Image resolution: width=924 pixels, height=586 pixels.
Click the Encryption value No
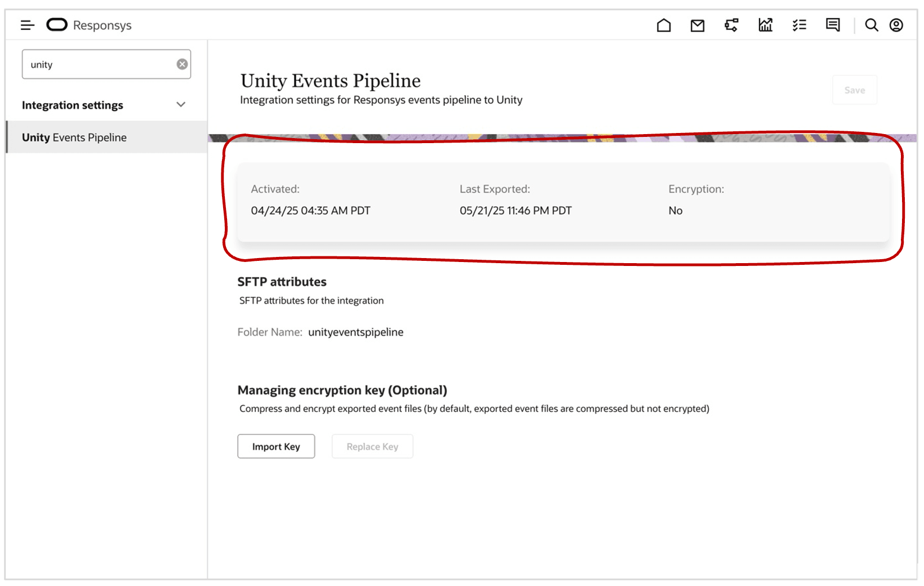(676, 211)
